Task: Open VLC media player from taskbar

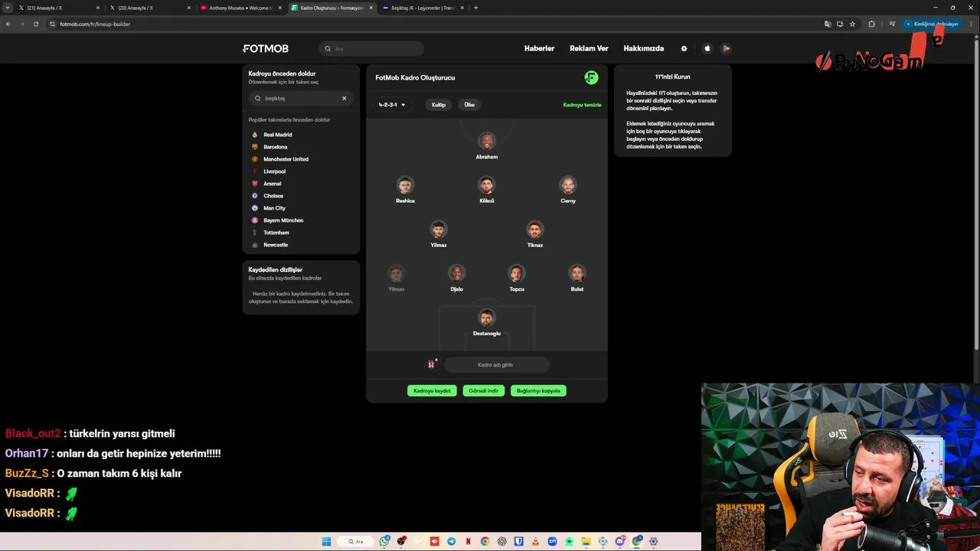Action: [535, 542]
